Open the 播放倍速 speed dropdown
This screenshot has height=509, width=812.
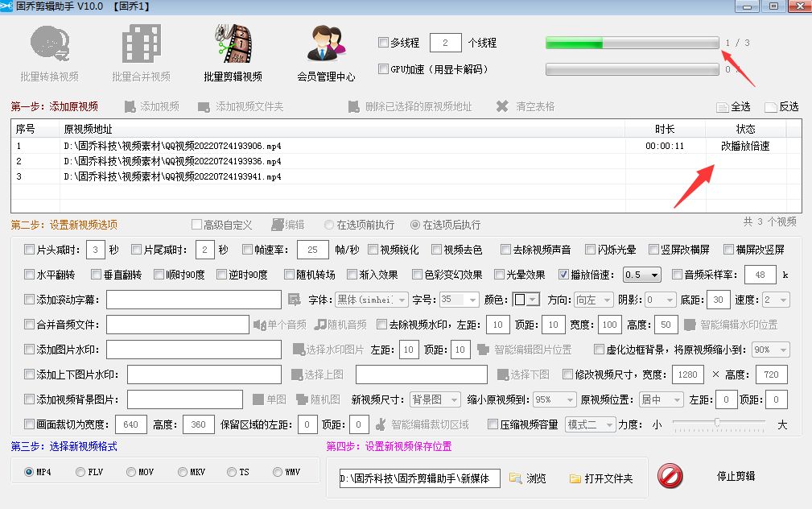pos(641,275)
